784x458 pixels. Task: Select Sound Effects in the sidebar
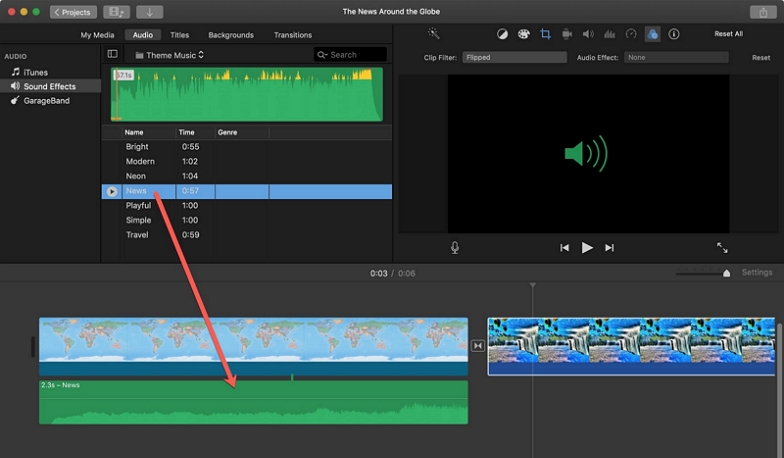[x=50, y=86]
